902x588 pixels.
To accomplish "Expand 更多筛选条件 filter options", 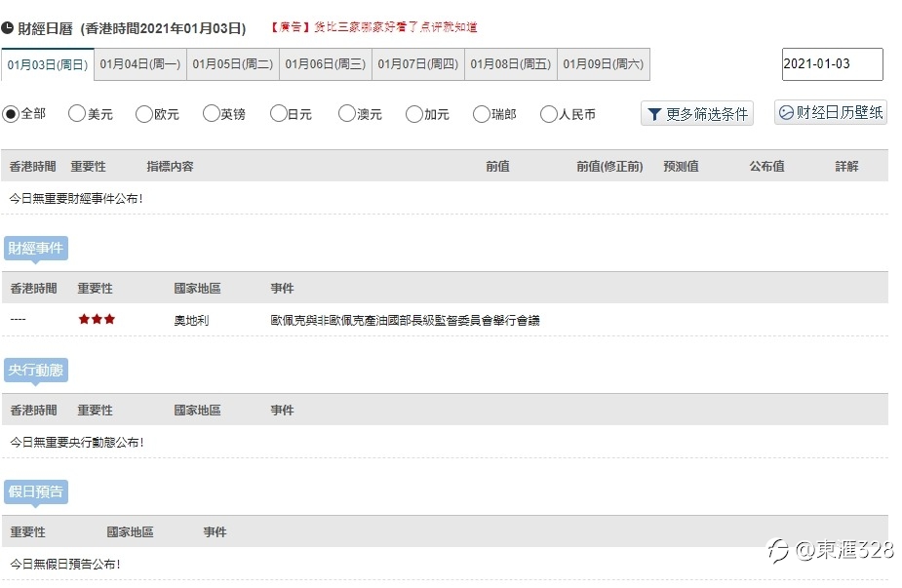I will point(697,113).
